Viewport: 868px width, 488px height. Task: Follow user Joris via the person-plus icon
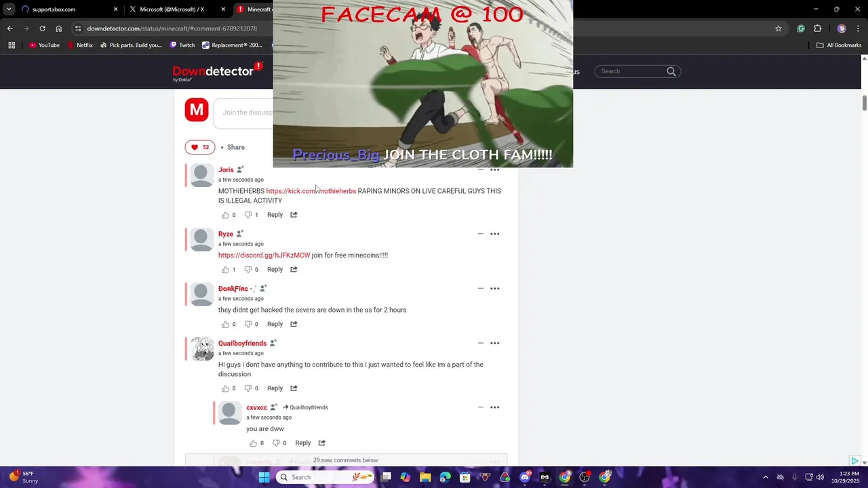tap(240, 169)
